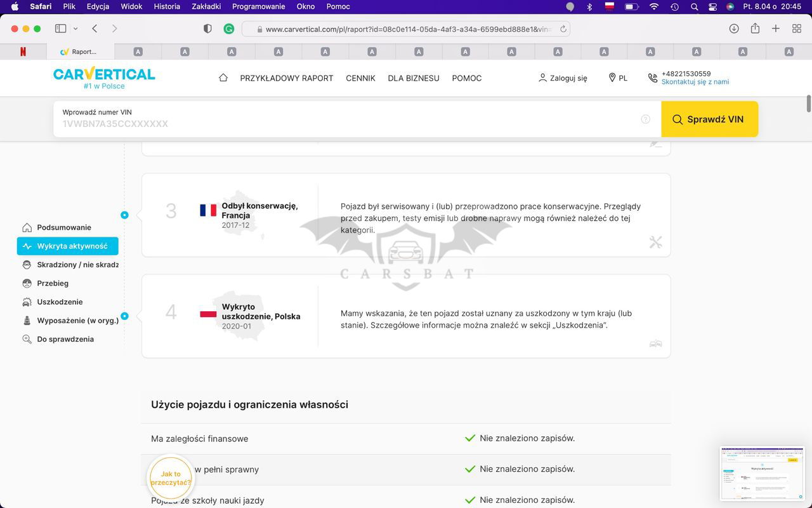Open the screenshot preview thumbnail
Image resolution: width=812 pixels, height=508 pixels.
click(762, 473)
